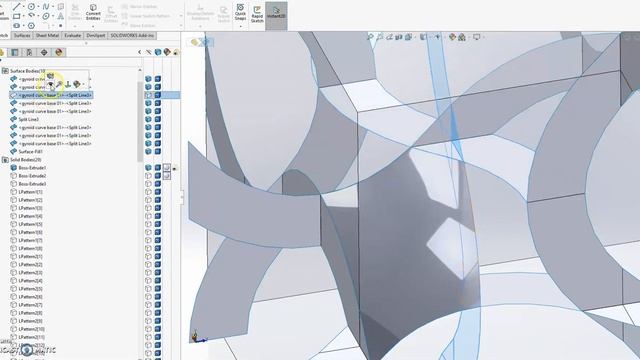The image size is (640, 360).
Task: Select highlighted gyroid curve base Split Line3 row
Action: click(x=51, y=95)
